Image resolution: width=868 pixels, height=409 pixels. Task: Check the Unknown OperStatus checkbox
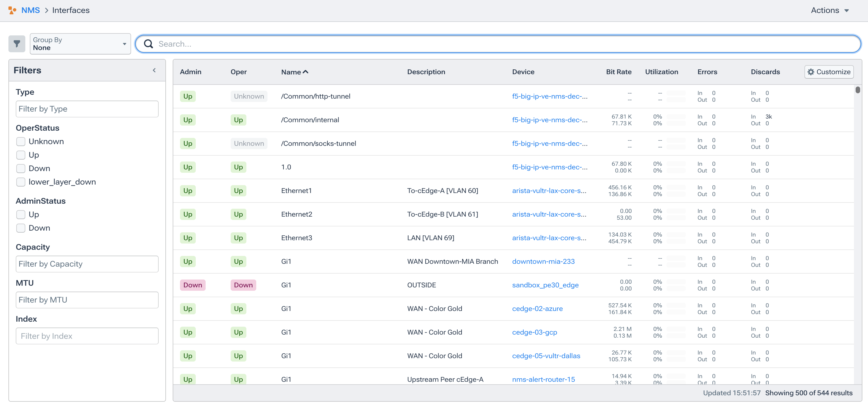click(x=21, y=141)
